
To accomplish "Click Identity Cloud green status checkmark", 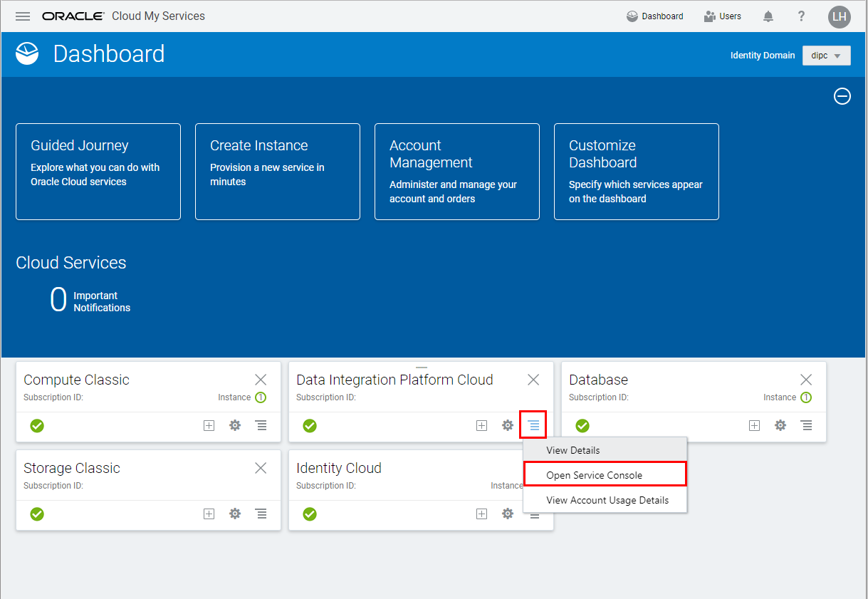I will (x=310, y=514).
